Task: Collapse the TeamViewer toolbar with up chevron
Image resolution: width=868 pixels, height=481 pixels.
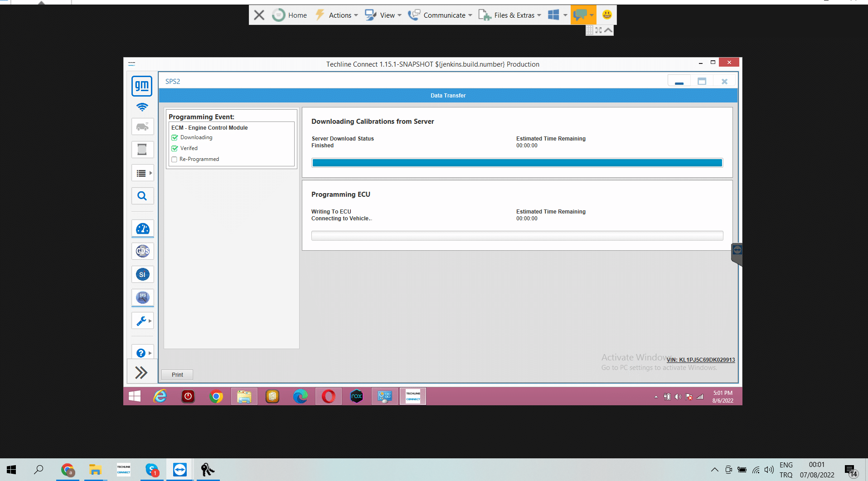Action: (608, 30)
